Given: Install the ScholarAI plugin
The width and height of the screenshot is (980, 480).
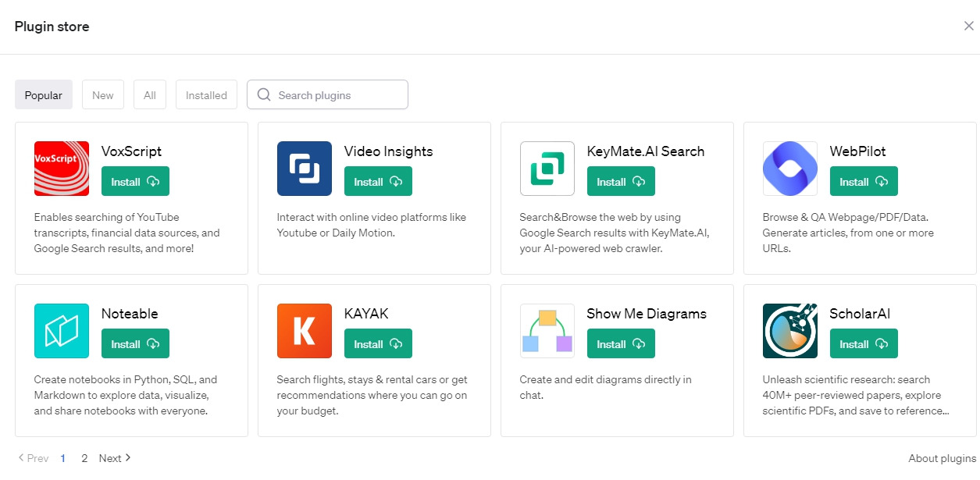Looking at the screenshot, I should (864, 344).
